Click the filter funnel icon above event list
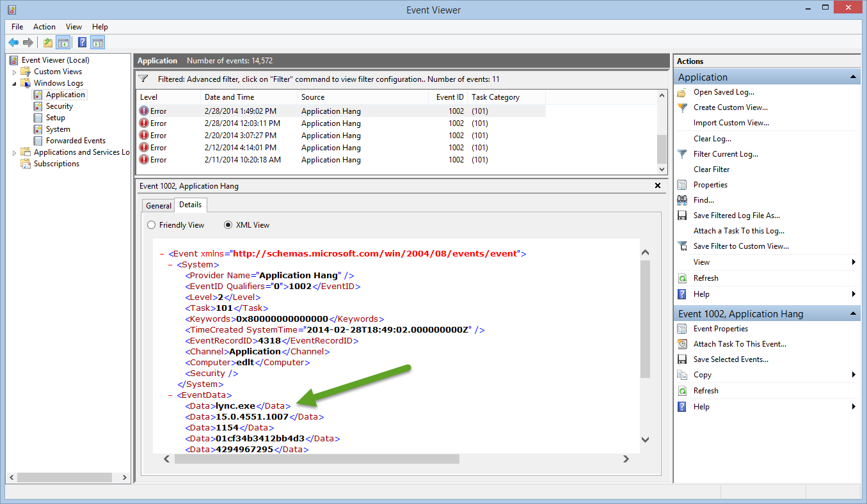 point(144,79)
